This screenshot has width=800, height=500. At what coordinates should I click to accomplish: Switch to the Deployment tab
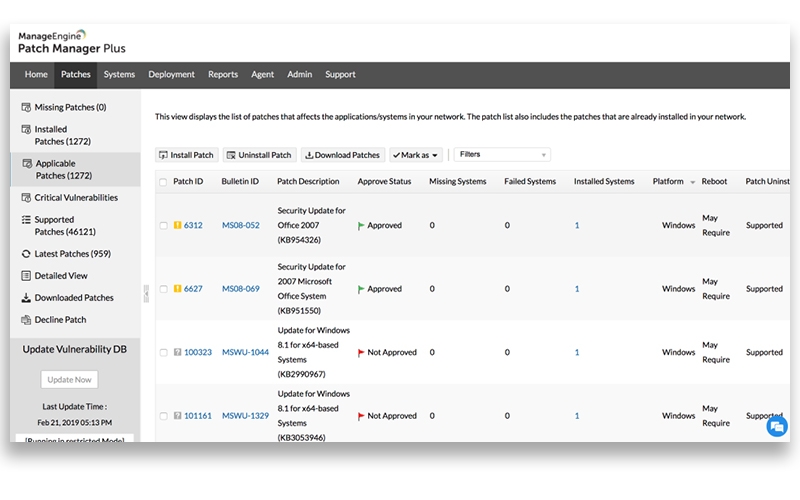point(171,75)
